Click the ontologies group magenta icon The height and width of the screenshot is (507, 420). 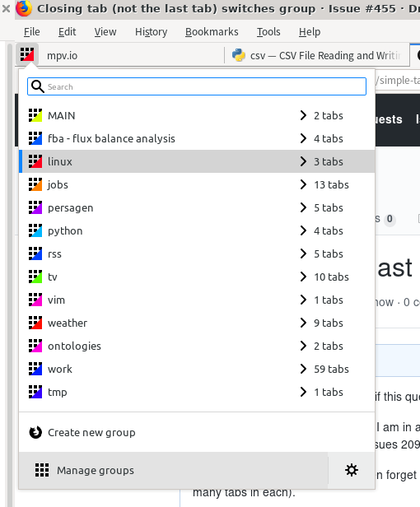click(35, 346)
